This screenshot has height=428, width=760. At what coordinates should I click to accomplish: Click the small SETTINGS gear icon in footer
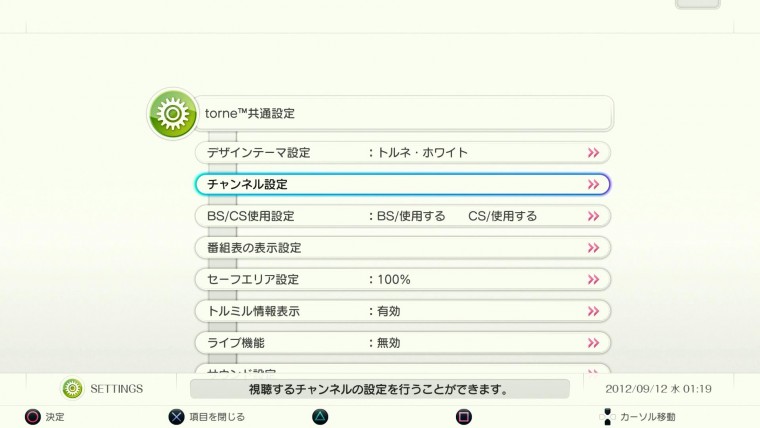(72, 389)
